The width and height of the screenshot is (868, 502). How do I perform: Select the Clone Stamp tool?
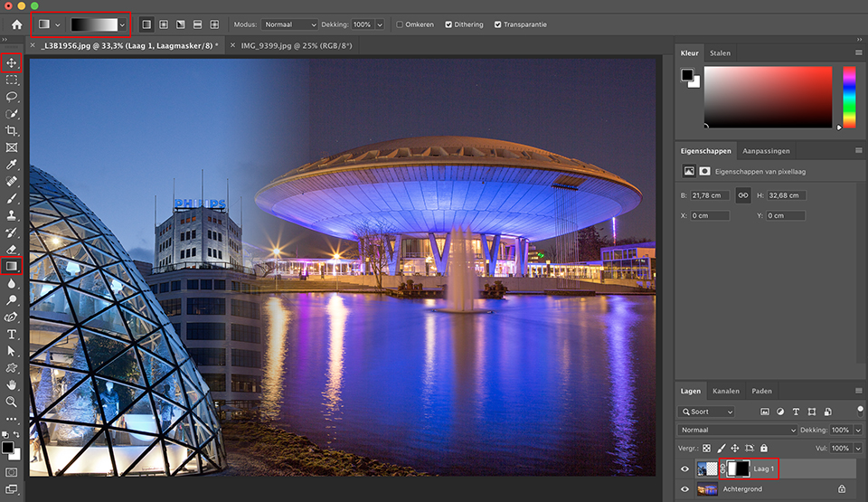11,215
